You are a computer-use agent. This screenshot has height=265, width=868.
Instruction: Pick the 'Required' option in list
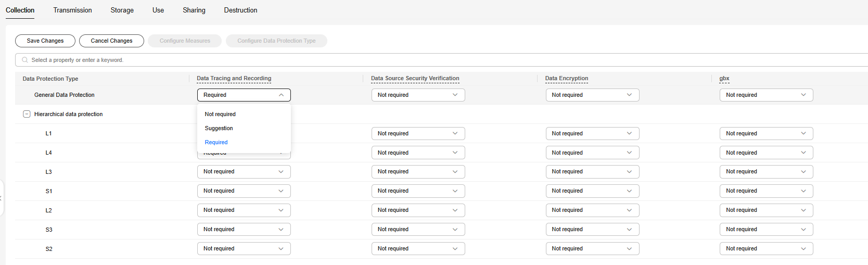(216, 142)
